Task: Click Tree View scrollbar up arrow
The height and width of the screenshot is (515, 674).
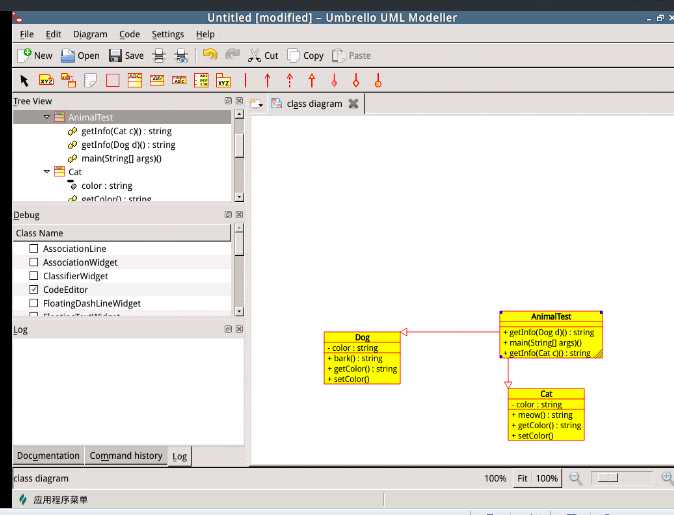Action: 239,114
